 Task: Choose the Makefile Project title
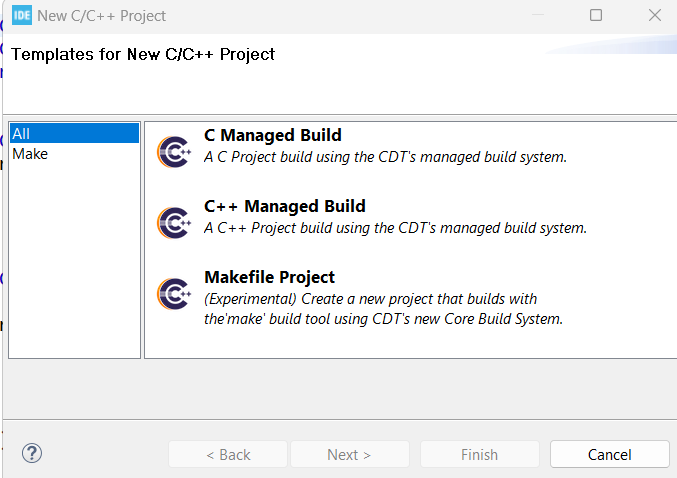point(269,277)
